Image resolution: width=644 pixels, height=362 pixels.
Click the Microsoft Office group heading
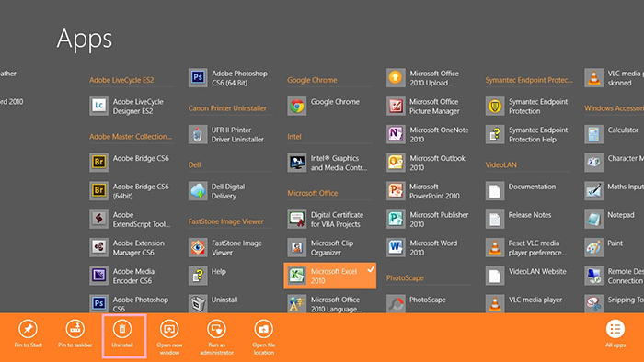pyautogui.click(x=313, y=193)
